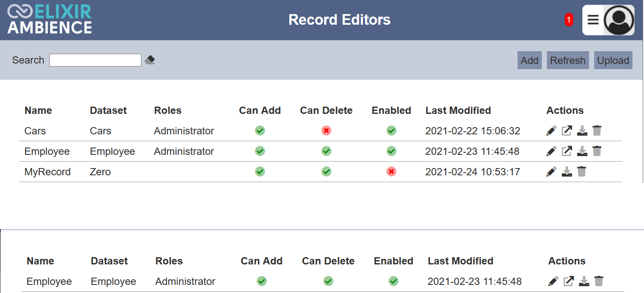The width and height of the screenshot is (644, 293).
Task: Click the red Enabled cross for MyRecord
Action: coord(391,171)
